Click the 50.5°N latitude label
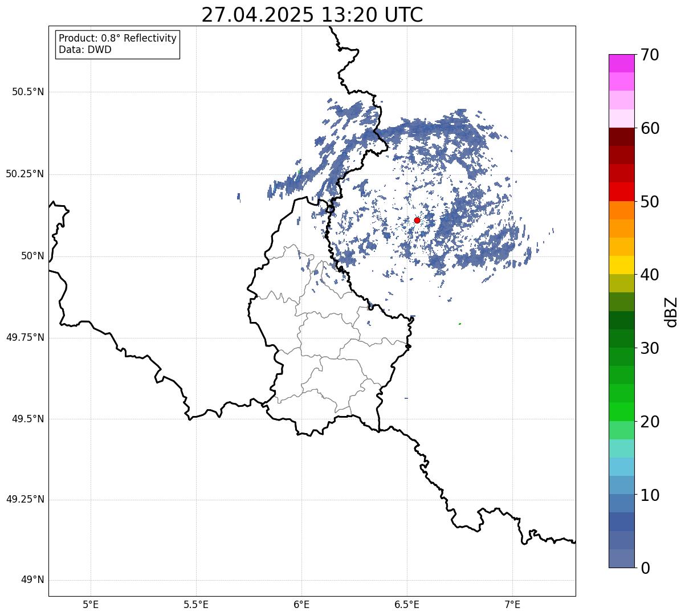Viewport: 685px width, 616px height. (x=28, y=92)
